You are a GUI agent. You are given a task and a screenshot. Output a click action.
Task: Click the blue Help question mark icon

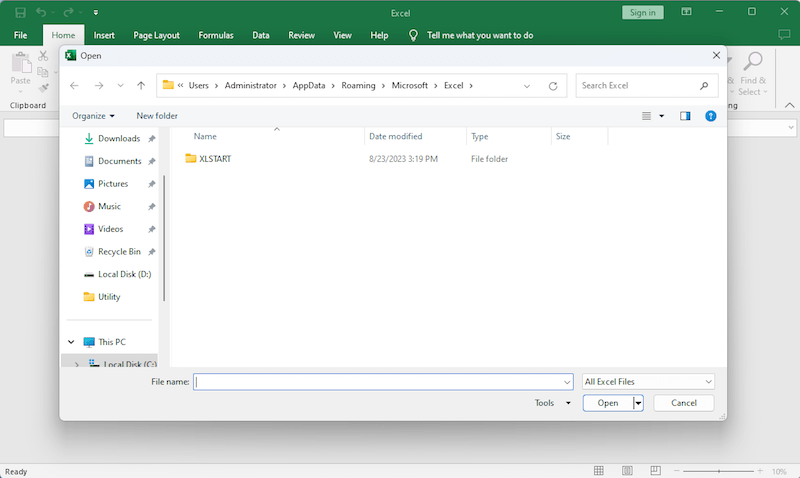click(711, 116)
